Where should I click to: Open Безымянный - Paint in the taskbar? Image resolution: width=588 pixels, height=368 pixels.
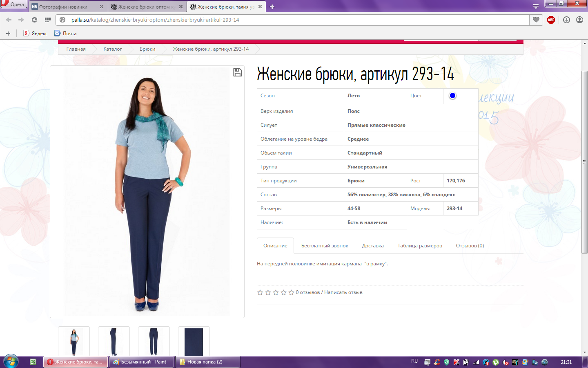point(141,362)
